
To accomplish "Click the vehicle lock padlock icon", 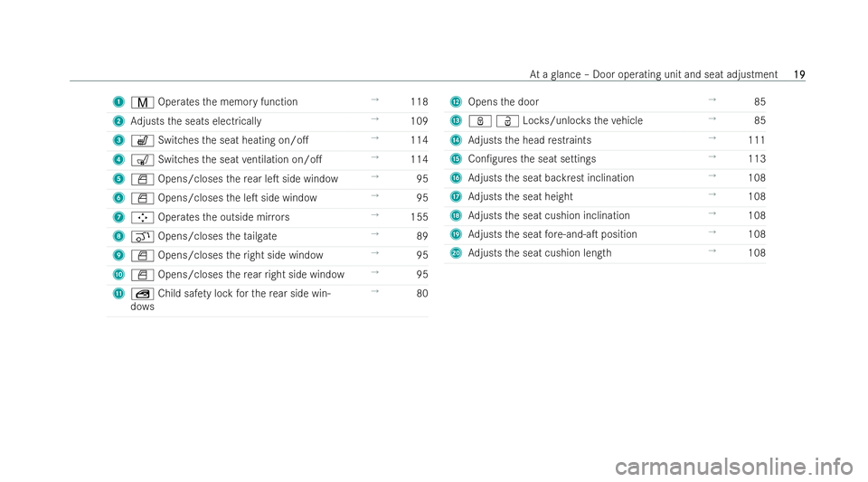I will 480,121.
